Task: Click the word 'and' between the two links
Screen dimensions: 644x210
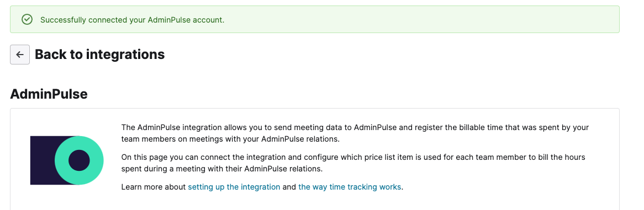Action: [x=289, y=187]
